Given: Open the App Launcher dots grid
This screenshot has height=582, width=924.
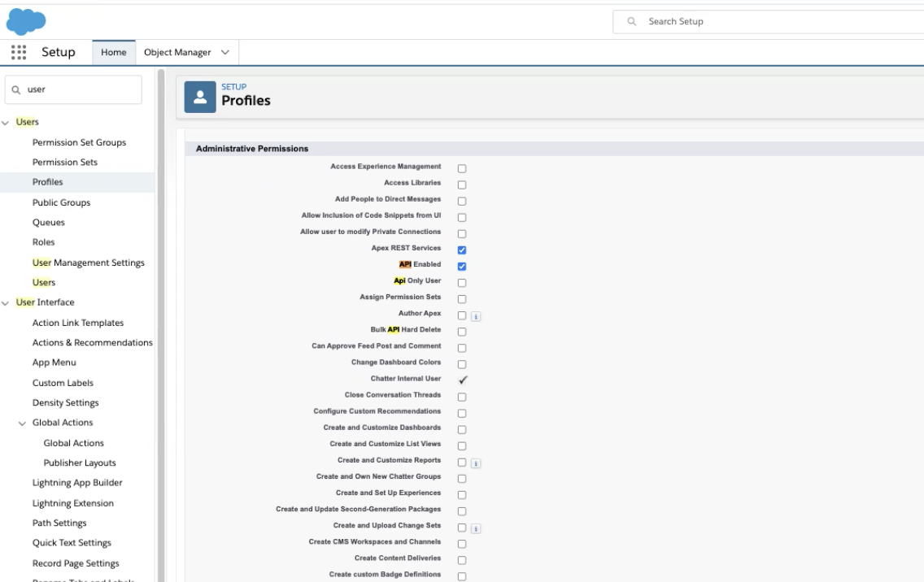Looking at the screenshot, I should [19, 52].
